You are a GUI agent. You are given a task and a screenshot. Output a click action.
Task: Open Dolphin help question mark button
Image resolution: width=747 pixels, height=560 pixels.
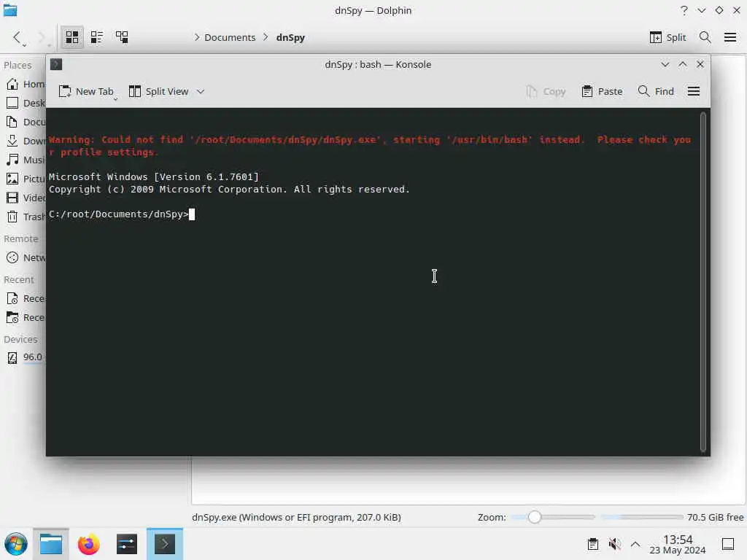click(684, 10)
